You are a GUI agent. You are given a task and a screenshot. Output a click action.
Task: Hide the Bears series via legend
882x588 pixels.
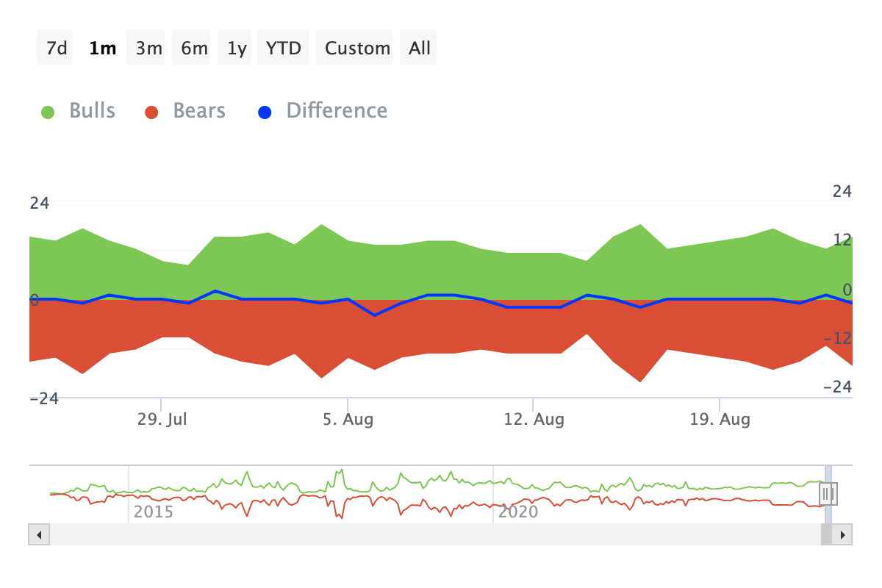pos(199,111)
